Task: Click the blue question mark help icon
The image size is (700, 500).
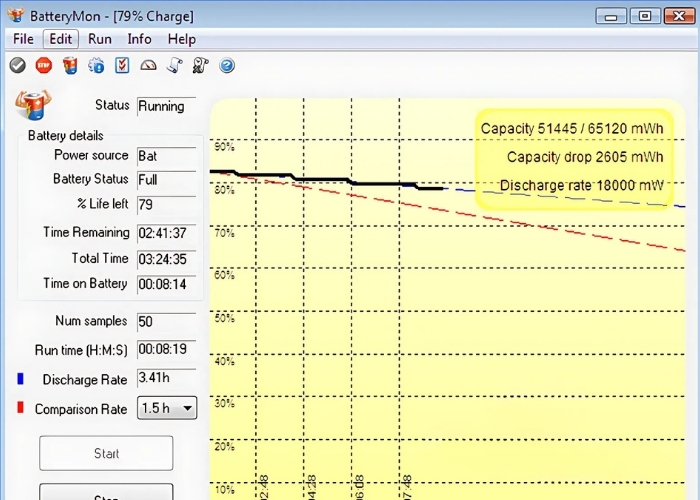Action: (226, 66)
